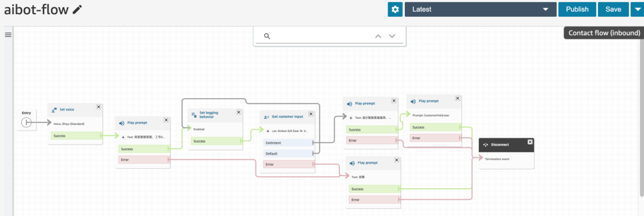Delete the CustomerHold.wav Play prompt via X
This screenshot has width=644, height=216.
(x=457, y=98)
